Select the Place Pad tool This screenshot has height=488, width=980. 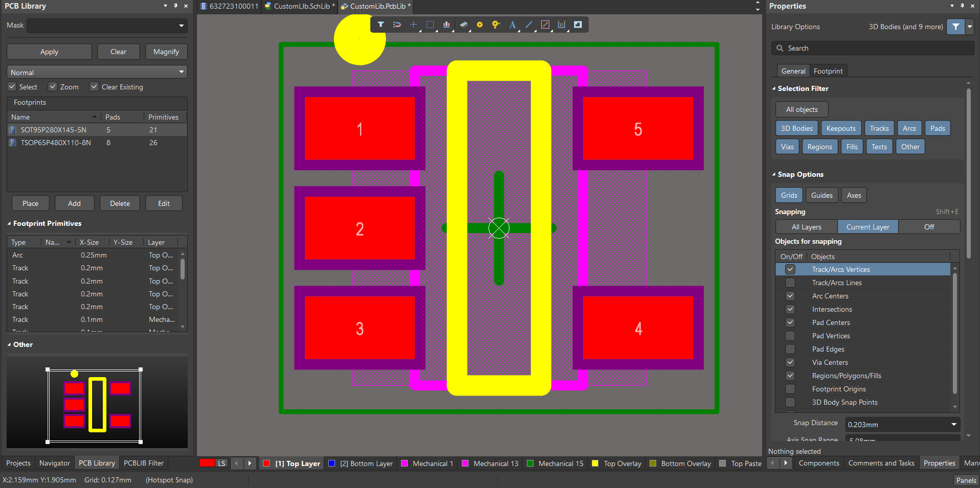click(479, 25)
